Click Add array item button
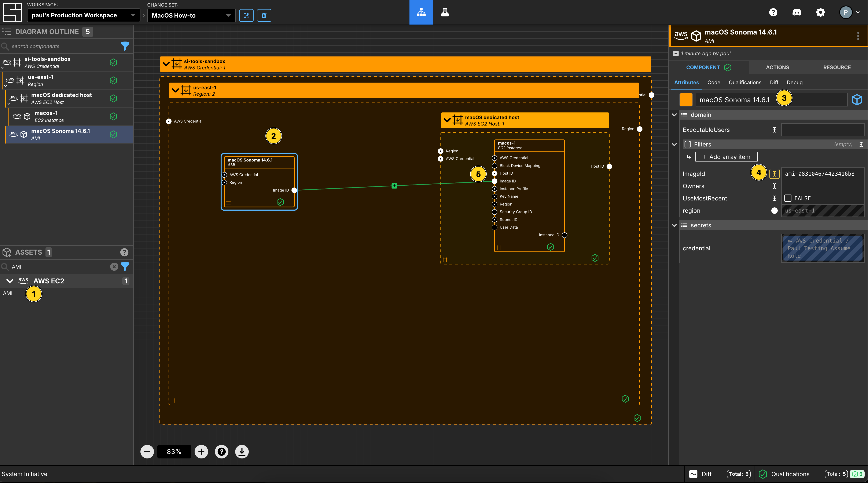Viewport: 868px width, 483px height. (726, 157)
